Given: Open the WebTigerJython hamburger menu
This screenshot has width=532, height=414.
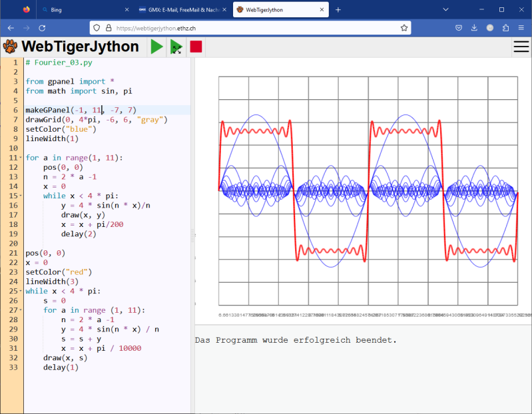Looking at the screenshot, I should tap(521, 46).
